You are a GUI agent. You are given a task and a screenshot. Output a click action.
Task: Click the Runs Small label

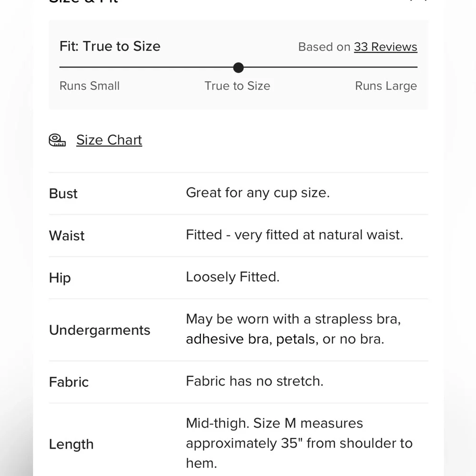[89, 86]
